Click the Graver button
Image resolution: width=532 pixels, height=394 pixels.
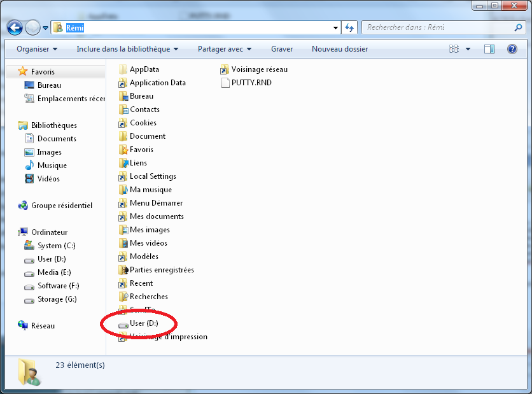(282, 49)
